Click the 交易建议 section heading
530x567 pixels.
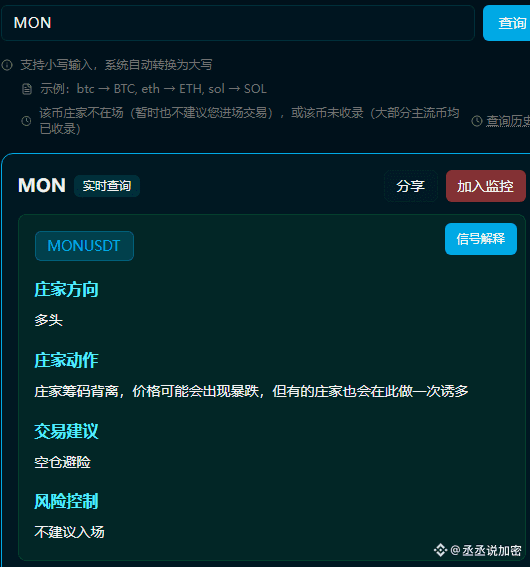click(66, 431)
